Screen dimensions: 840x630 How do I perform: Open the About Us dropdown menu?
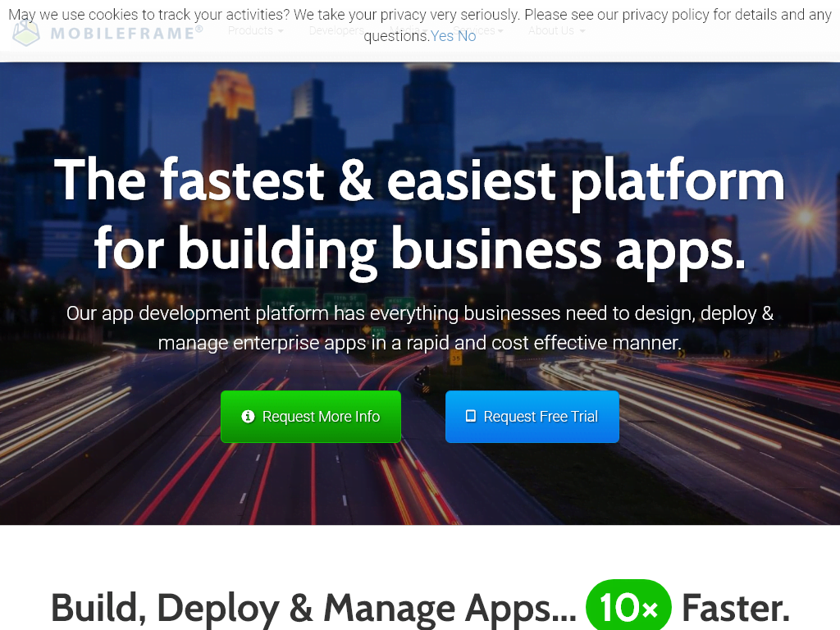click(x=556, y=30)
